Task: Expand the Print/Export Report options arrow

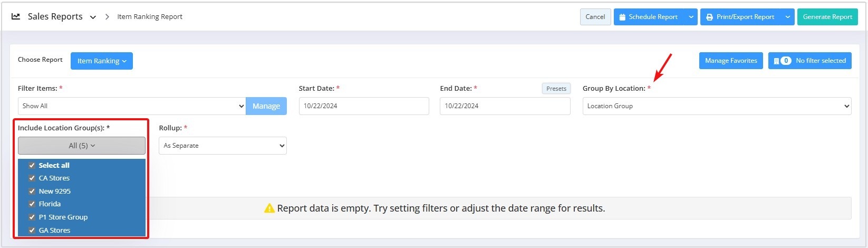Action: tap(787, 17)
